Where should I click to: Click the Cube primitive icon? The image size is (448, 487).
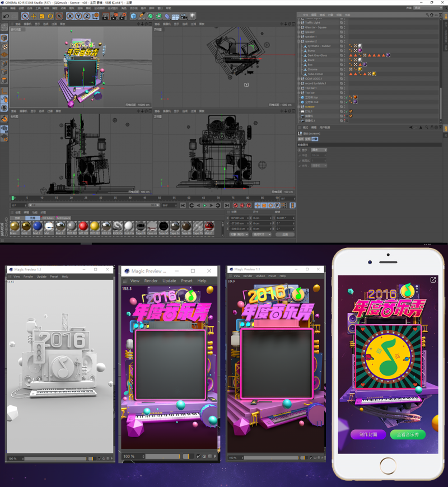[x=134, y=16]
